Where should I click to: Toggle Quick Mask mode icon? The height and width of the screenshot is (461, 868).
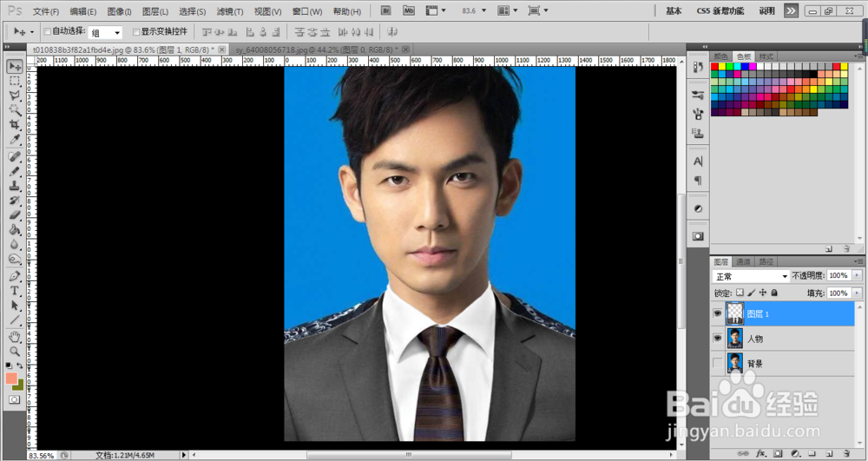click(15, 399)
